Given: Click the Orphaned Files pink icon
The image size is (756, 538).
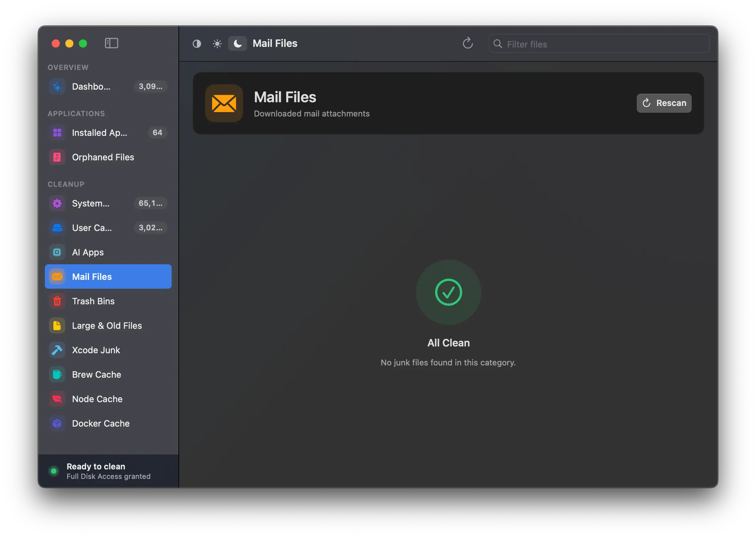Looking at the screenshot, I should tap(57, 157).
